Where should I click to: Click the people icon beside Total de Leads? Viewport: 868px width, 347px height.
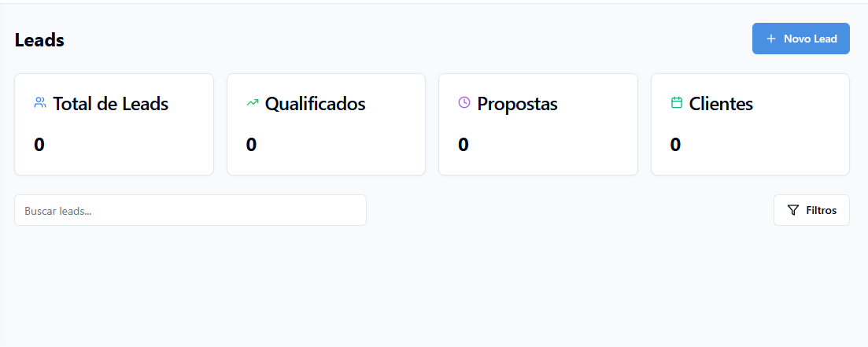pyautogui.click(x=40, y=102)
